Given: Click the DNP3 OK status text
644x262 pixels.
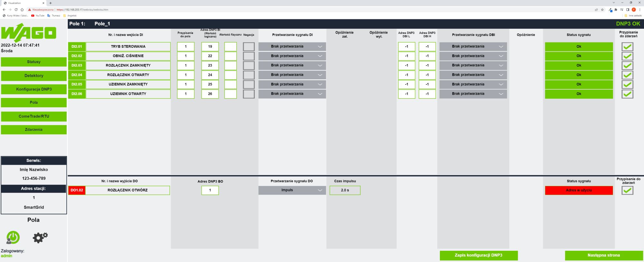Looking at the screenshot, I should pyautogui.click(x=628, y=24).
